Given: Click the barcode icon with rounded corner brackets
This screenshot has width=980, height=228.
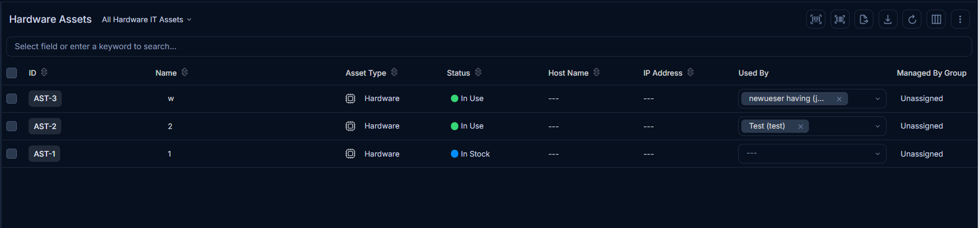Looking at the screenshot, I should pos(816,20).
